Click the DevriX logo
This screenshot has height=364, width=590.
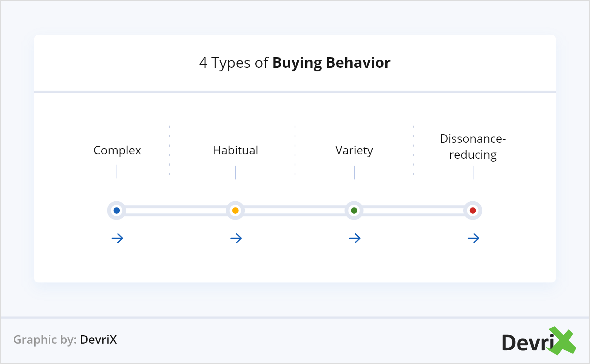coord(538,341)
